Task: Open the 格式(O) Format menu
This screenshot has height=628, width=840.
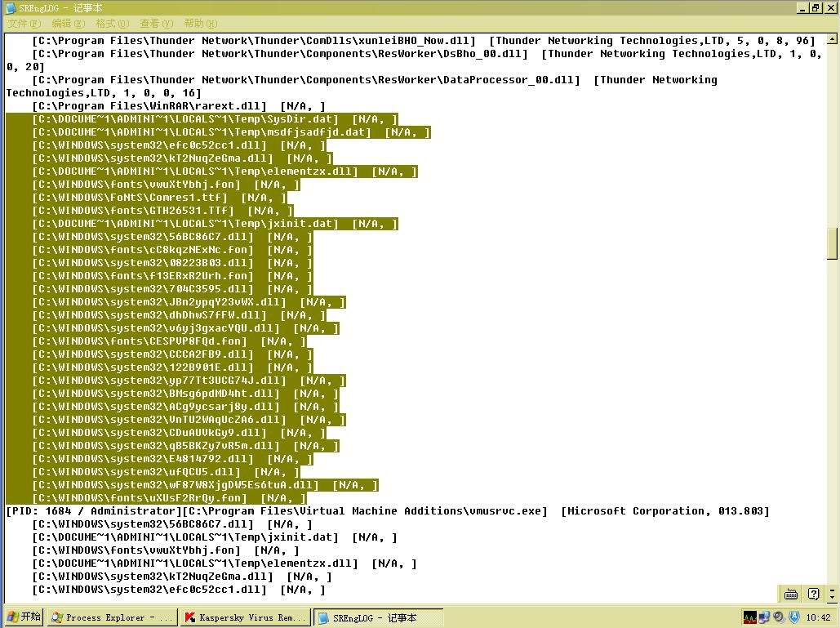Action: tap(112, 24)
